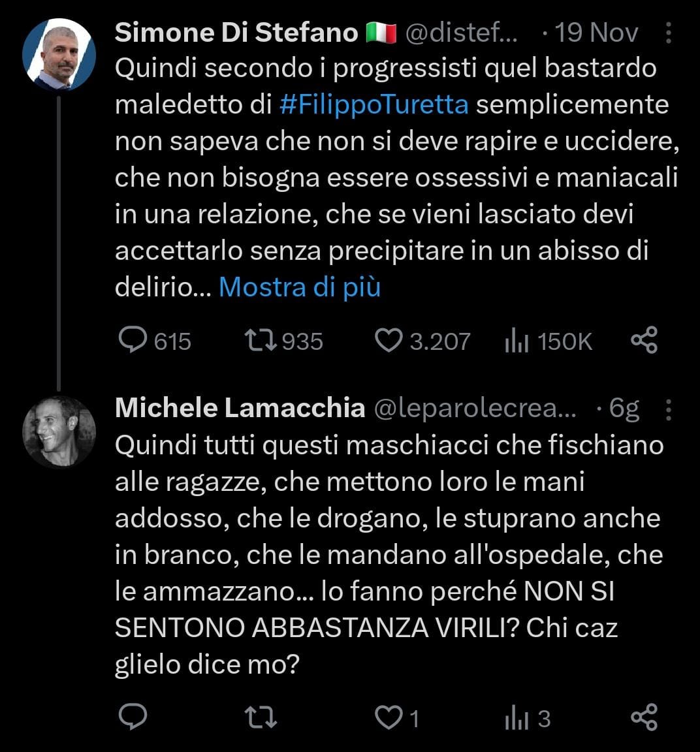Share Michele Lamacchia's reply

point(644,717)
